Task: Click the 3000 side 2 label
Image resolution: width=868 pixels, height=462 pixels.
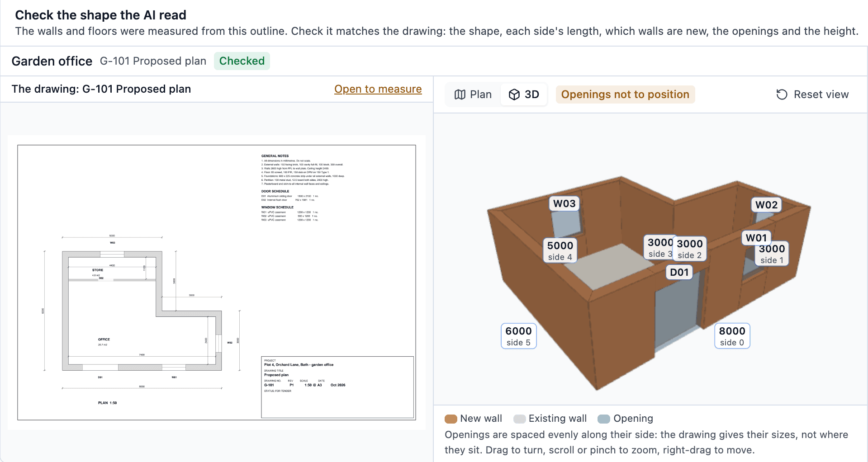Action: click(x=690, y=249)
